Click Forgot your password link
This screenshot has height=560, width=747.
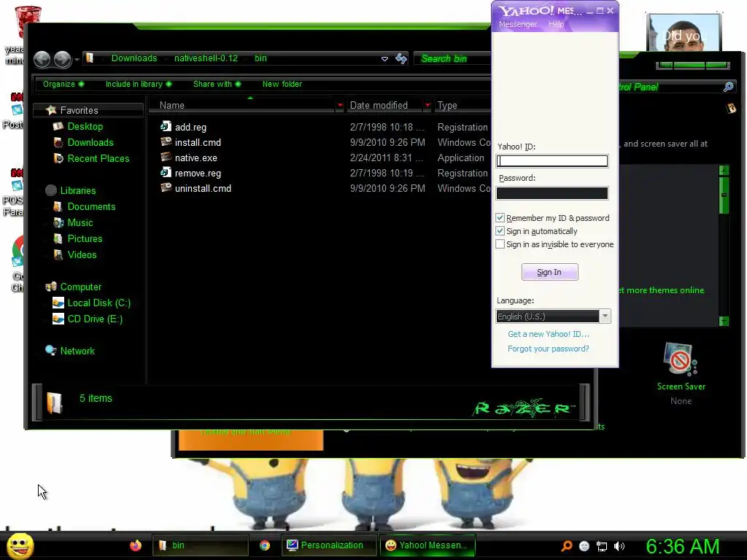pos(549,349)
